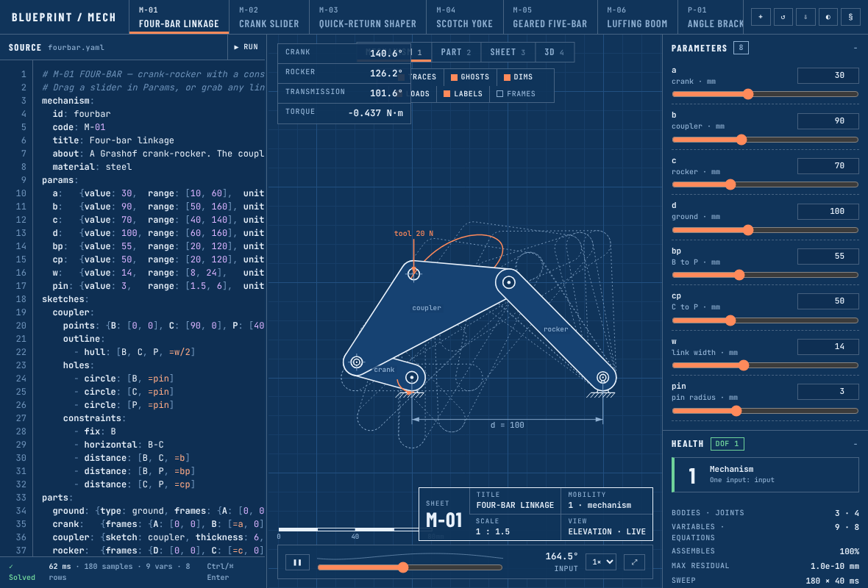Image resolution: width=868 pixels, height=588 pixels.
Task: Click the Run play button for source
Action: 246,47
